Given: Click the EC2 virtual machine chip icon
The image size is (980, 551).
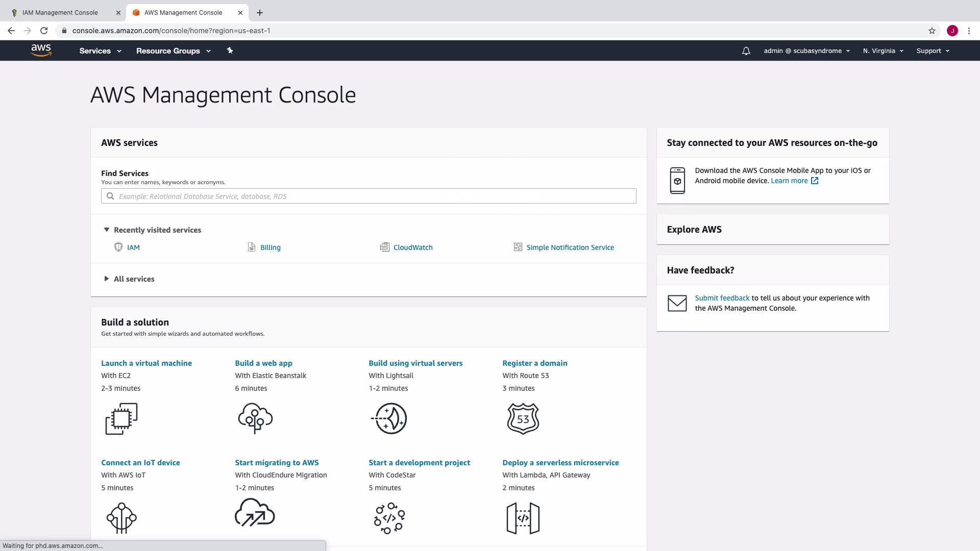Looking at the screenshot, I should coord(121,419).
